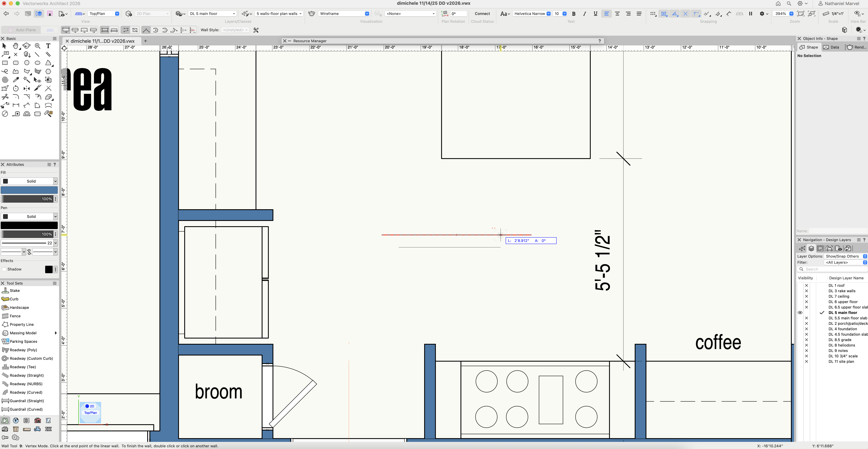Switch to the Data tab
The image size is (868, 449).
[831, 47]
